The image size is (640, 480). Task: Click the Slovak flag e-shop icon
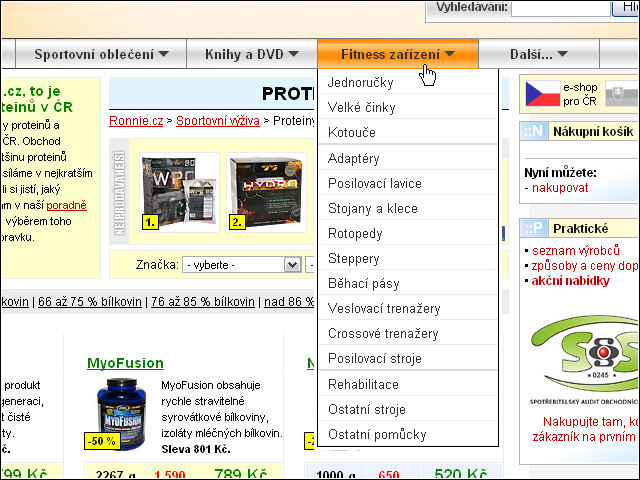622,93
